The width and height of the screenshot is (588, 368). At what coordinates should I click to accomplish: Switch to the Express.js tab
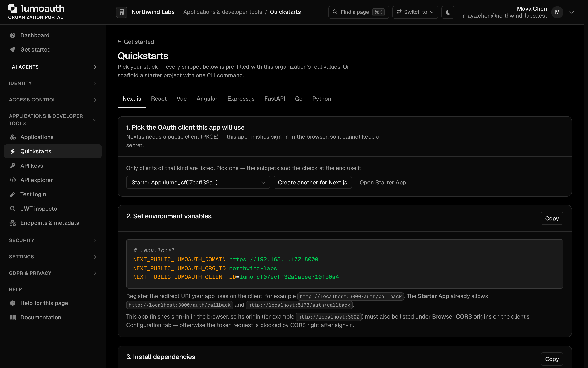241,99
